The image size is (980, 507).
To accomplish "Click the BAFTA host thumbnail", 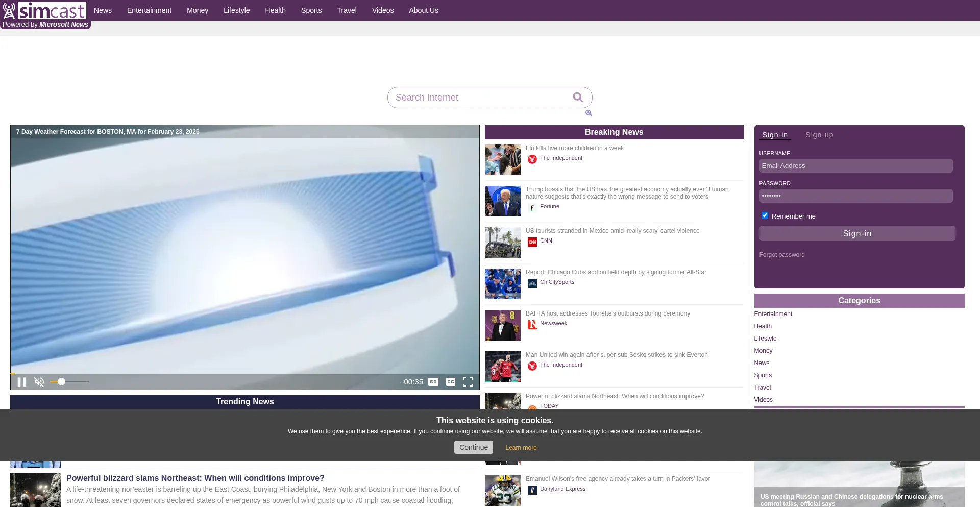I will (x=503, y=325).
